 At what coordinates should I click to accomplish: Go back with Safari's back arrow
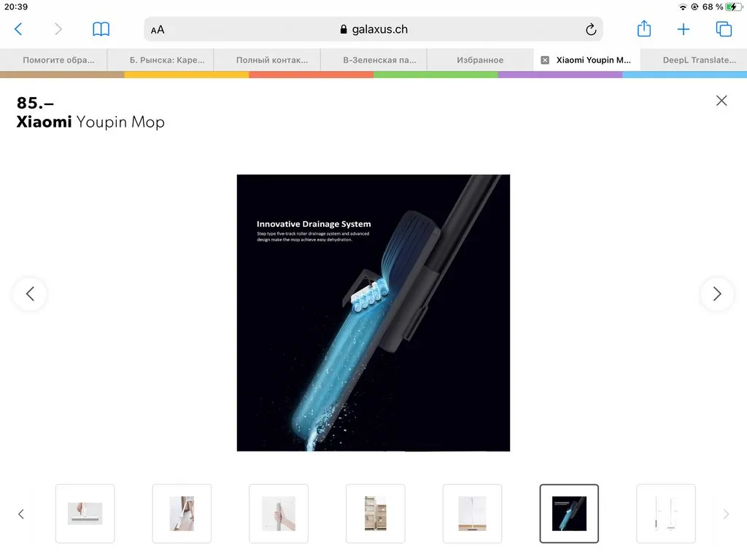click(18, 29)
